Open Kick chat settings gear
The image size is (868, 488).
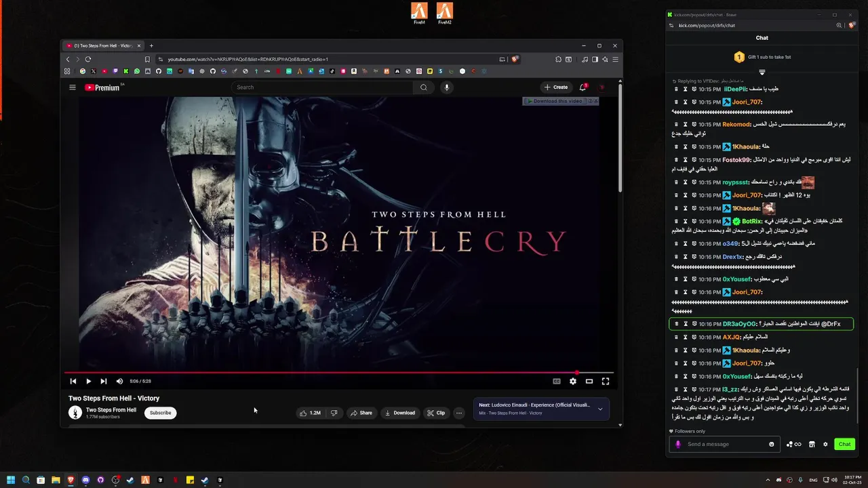click(x=825, y=445)
